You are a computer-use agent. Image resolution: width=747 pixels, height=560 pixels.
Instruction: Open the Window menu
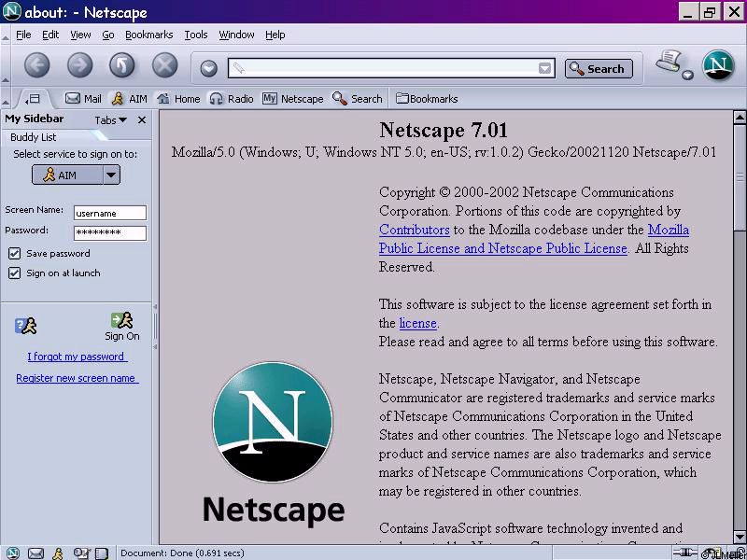(x=236, y=35)
